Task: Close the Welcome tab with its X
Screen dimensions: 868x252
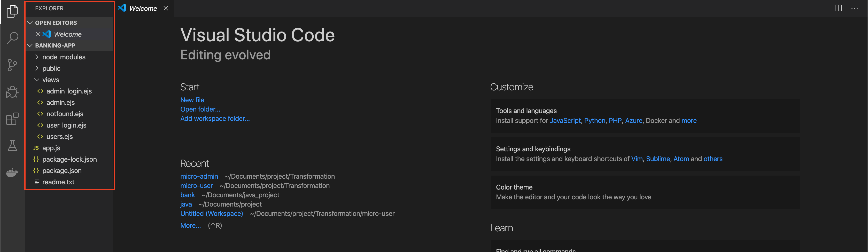Action: click(x=166, y=9)
